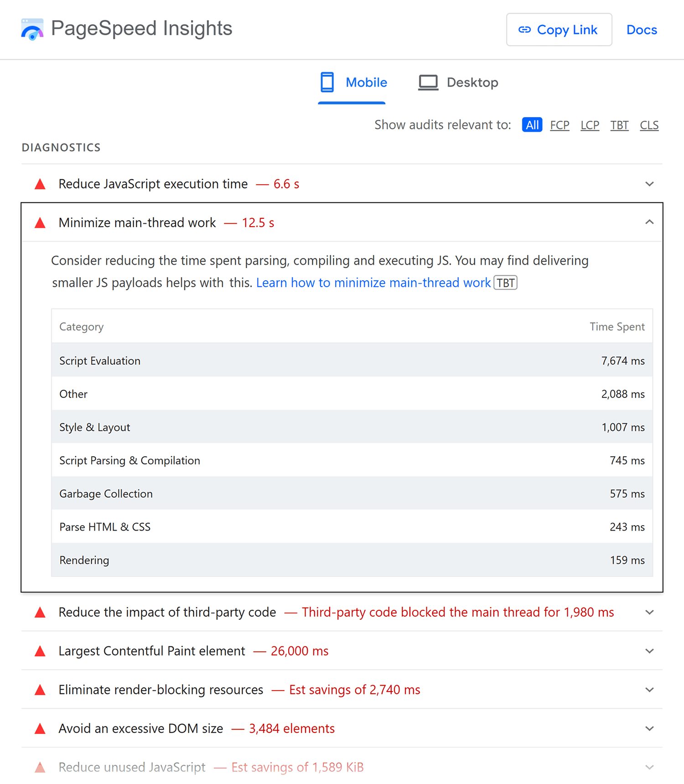This screenshot has width=684, height=784.
Task: Click Eliminate render-blocking resources title
Action: coord(161,690)
